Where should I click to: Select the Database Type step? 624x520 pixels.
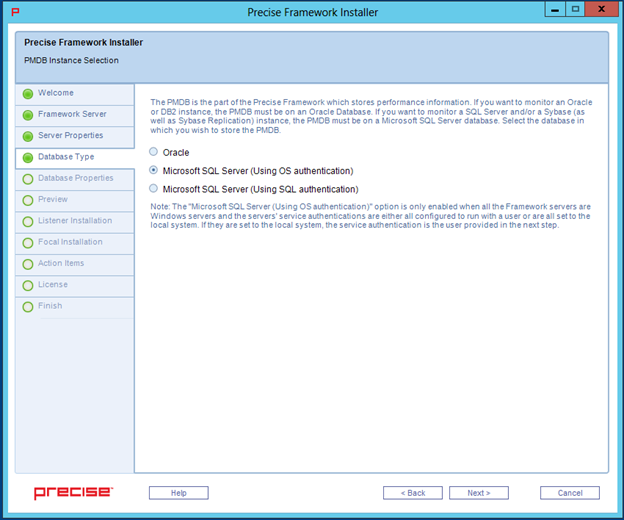click(x=75, y=158)
